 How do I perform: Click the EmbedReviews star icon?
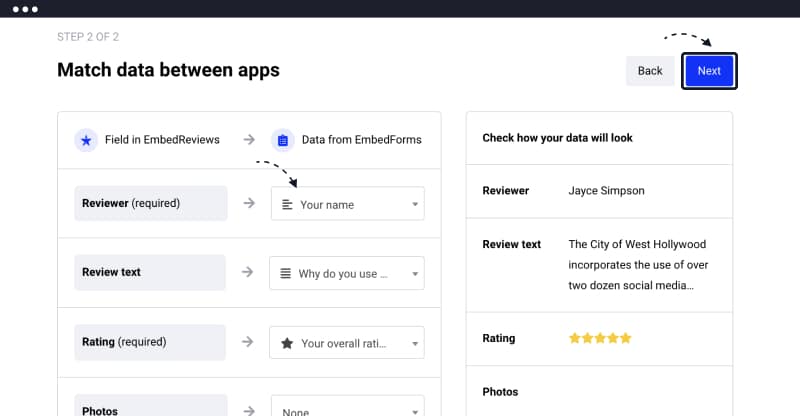[x=86, y=140]
